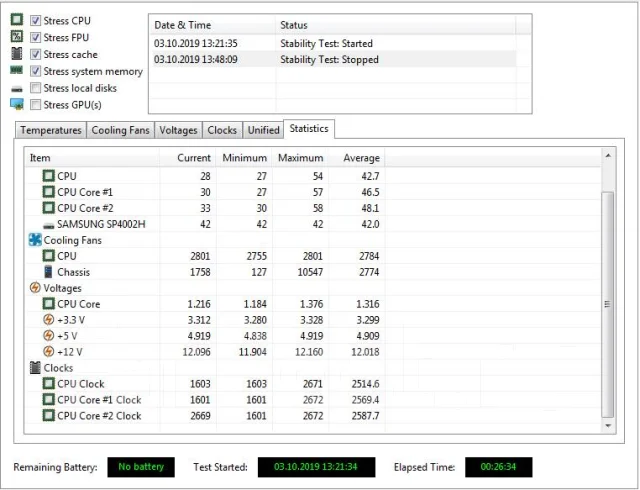Viewport: 640px width, 490px height.
Task: Click the statistics list scrollbar thumb
Action: tap(608, 304)
